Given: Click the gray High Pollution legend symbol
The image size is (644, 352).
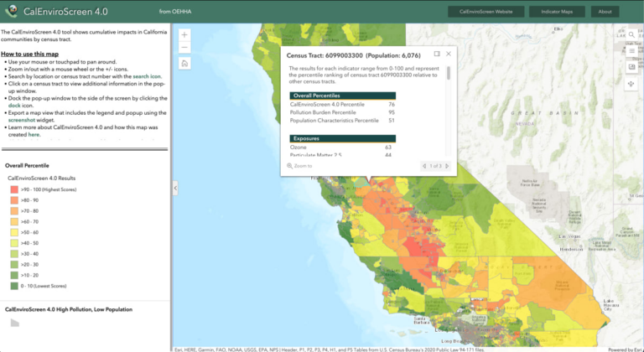Looking at the screenshot, I should 15,323.
